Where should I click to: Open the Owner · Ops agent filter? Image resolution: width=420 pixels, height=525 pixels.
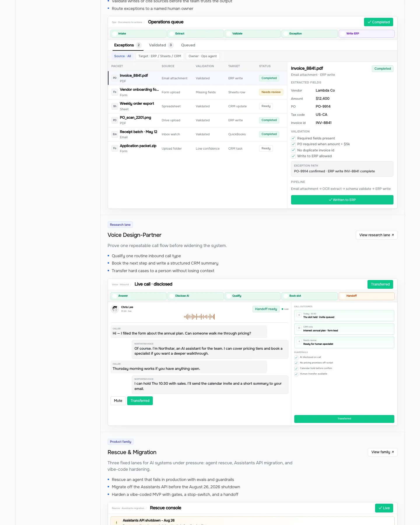click(x=202, y=56)
